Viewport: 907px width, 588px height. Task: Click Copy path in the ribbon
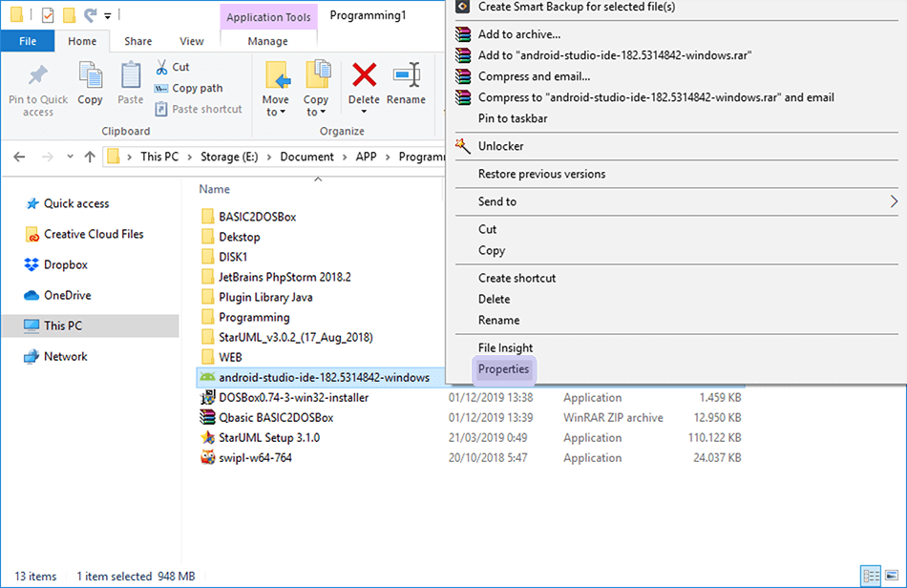(x=197, y=88)
